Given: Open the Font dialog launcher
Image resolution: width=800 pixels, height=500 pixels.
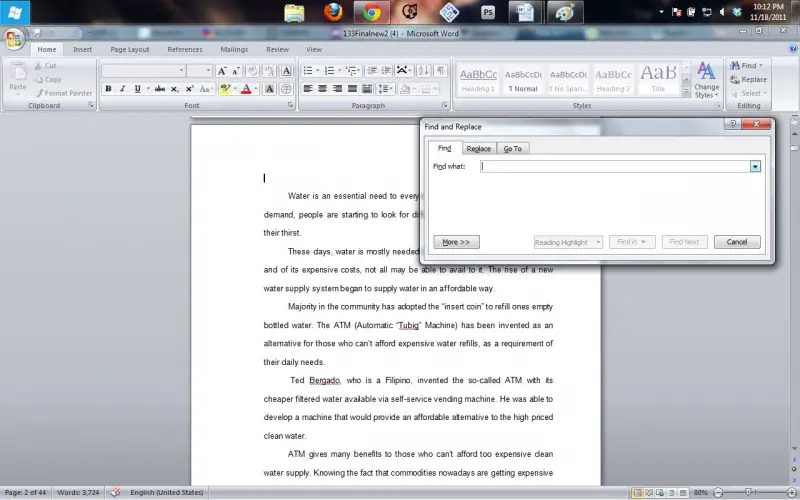Looking at the screenshot, I should pos(290,105).
